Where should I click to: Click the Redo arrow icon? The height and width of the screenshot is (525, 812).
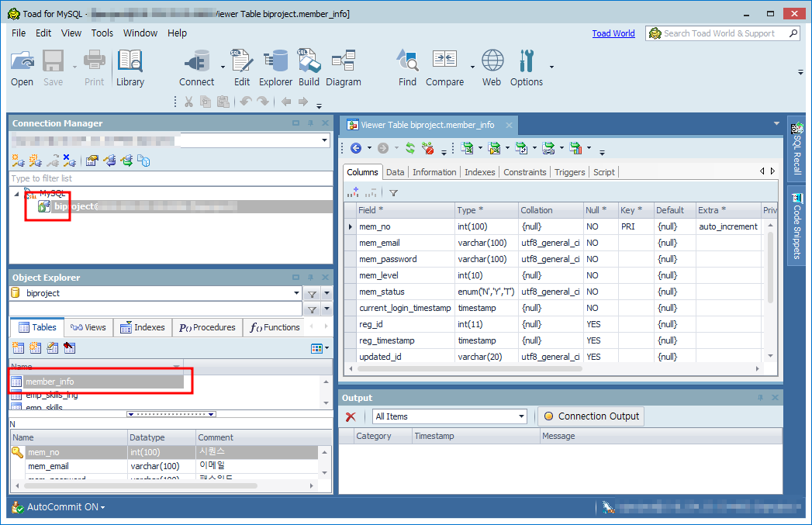tap(264, 102)
